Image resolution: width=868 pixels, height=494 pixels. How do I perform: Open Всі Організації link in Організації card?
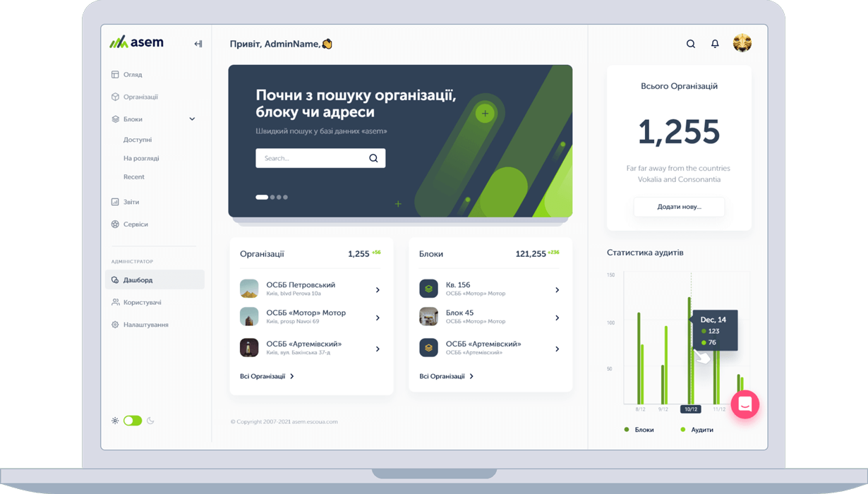point(267,376)
